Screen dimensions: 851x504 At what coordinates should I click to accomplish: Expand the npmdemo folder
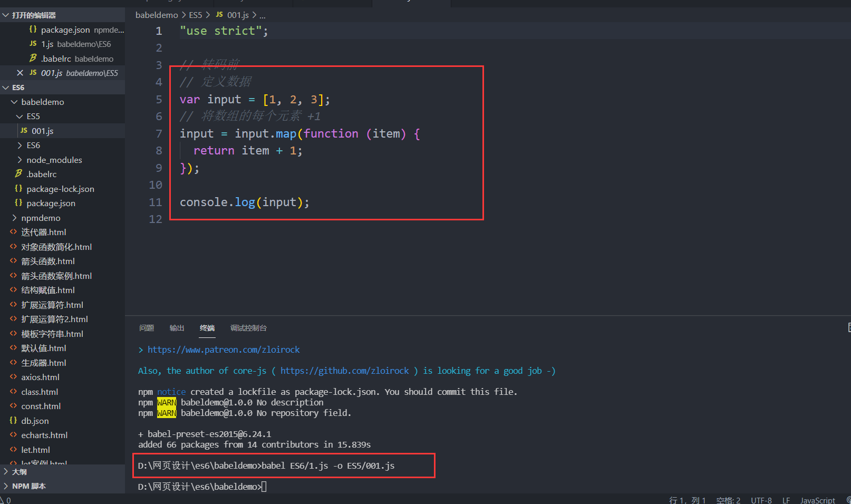[x=14, y=218]
